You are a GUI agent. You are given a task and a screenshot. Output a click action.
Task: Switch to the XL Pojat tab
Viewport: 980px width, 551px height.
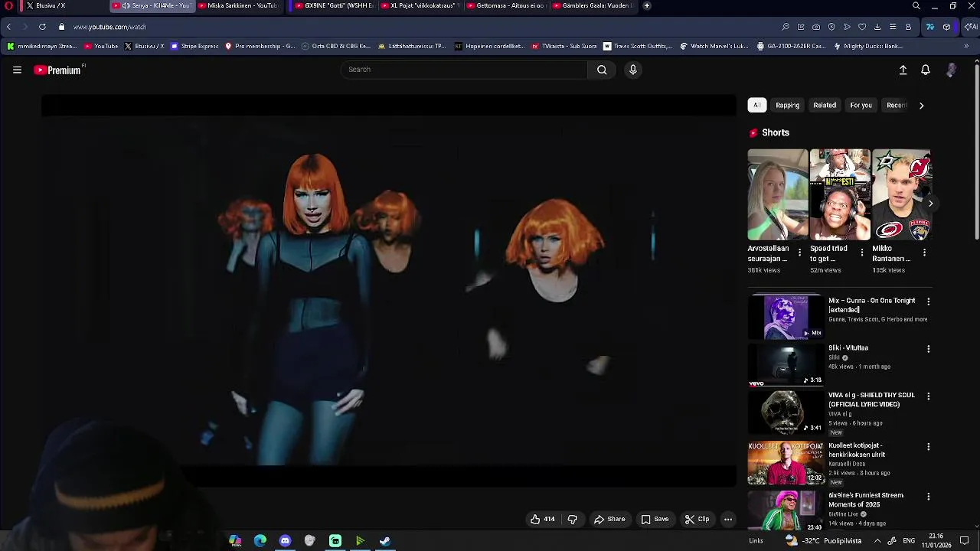[x=420, y=5]
